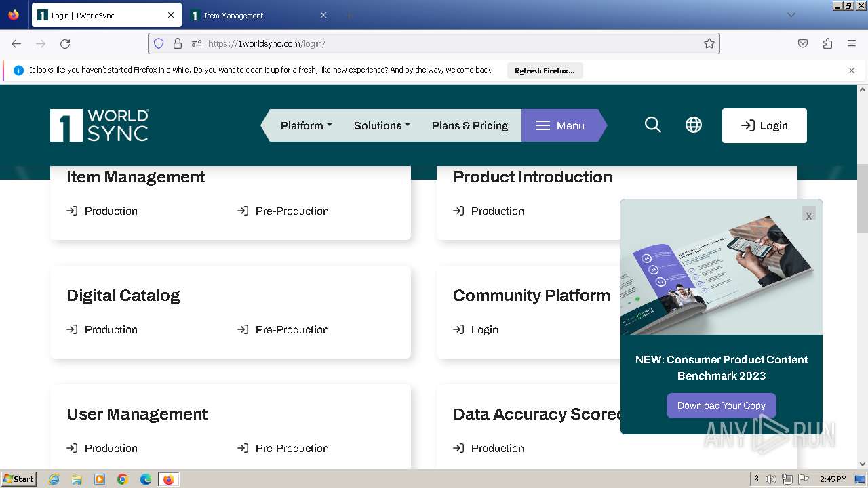The height and width of the screenshot is (488, 868).
Task: Open Google Chrome from the taskbar
Action: click(123, 479)
